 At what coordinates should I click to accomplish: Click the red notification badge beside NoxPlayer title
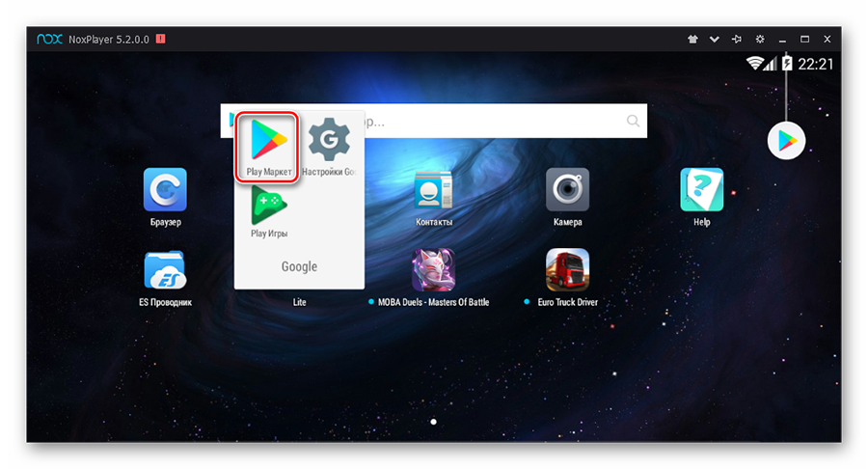tap(160, 40)
